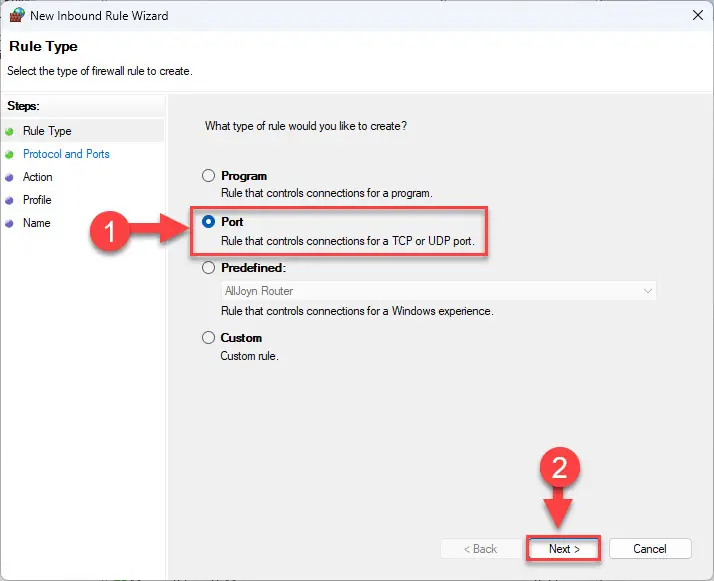Select the Port radio button
Viewport: 714px width, 581px height.
208,222
